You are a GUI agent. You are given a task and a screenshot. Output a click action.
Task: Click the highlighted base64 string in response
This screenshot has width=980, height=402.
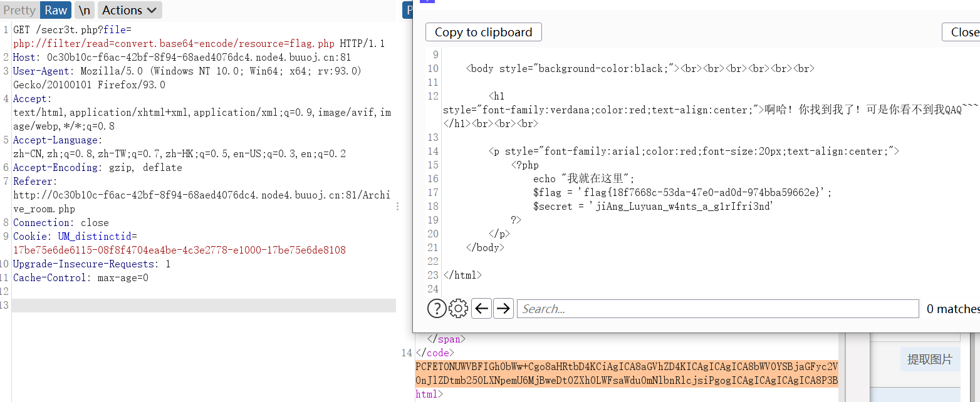[x=627, y=373]
